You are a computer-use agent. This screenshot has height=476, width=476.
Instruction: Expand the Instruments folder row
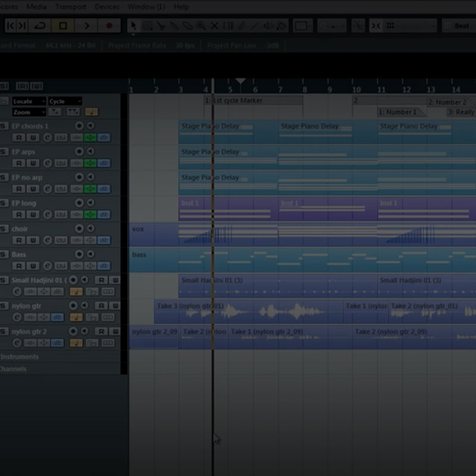point(60,356)
